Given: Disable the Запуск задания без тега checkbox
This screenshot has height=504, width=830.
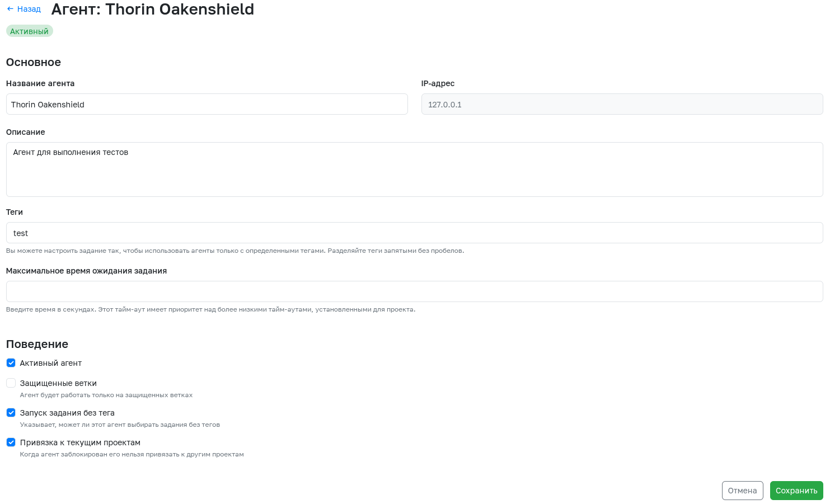Looking at the screenshot, I should click(11, 413).
